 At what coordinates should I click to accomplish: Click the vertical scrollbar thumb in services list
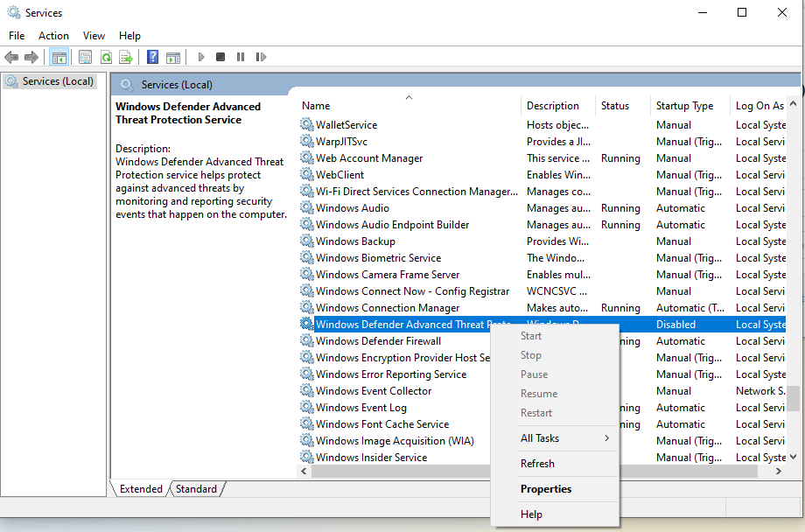click(794, 399)
